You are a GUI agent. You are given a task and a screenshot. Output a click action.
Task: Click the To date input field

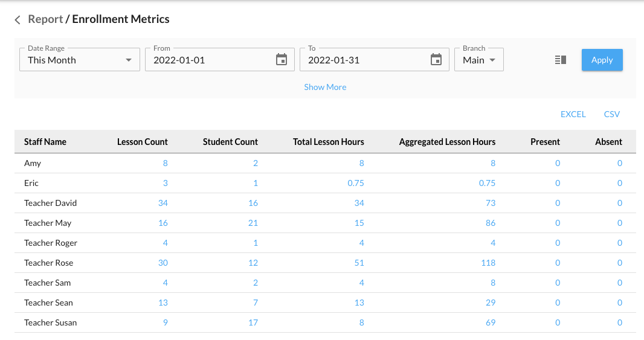point(362,60)
